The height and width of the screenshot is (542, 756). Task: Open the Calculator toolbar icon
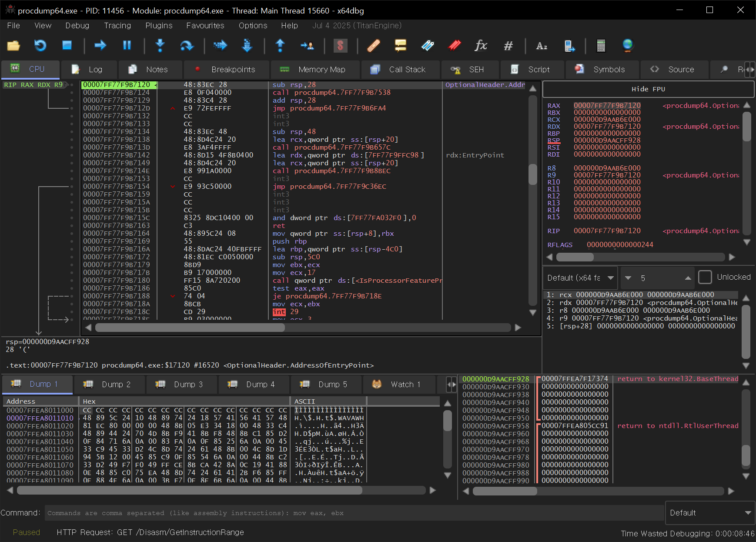[x=601, y=45]
